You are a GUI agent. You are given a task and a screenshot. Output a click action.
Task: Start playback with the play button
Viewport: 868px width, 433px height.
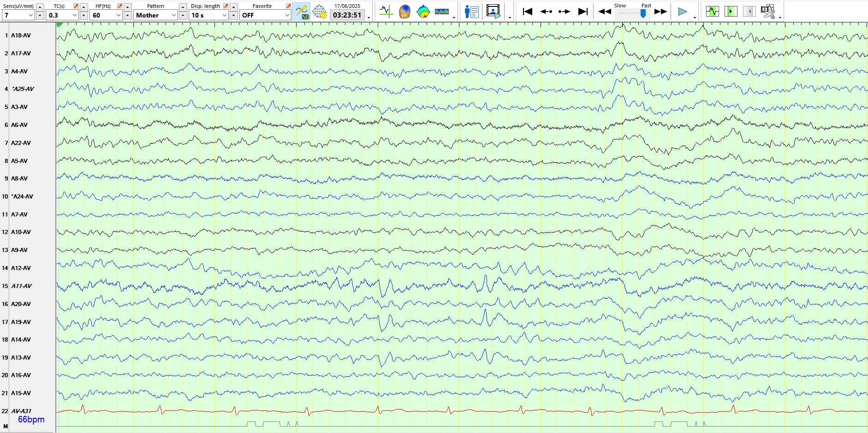(x=683, y=12)
